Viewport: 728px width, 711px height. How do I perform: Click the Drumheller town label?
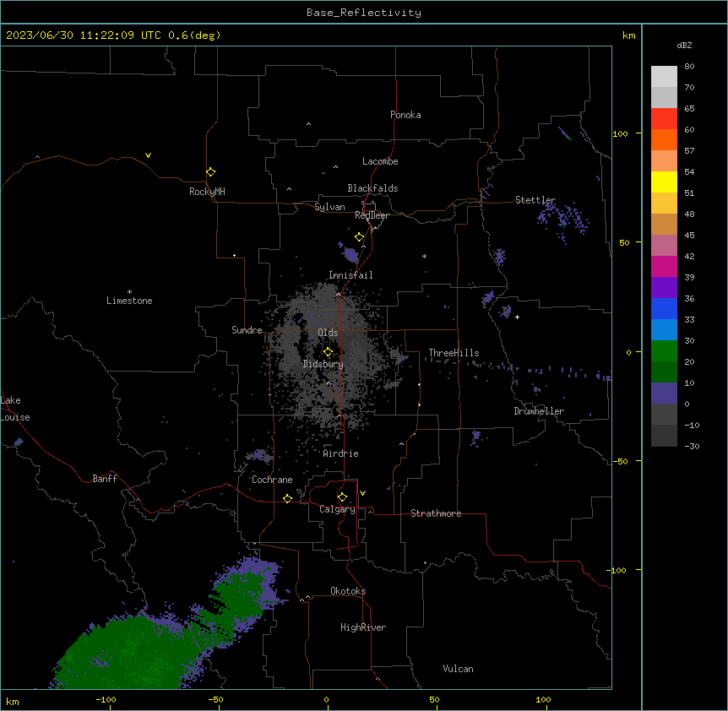coord(539,411)
